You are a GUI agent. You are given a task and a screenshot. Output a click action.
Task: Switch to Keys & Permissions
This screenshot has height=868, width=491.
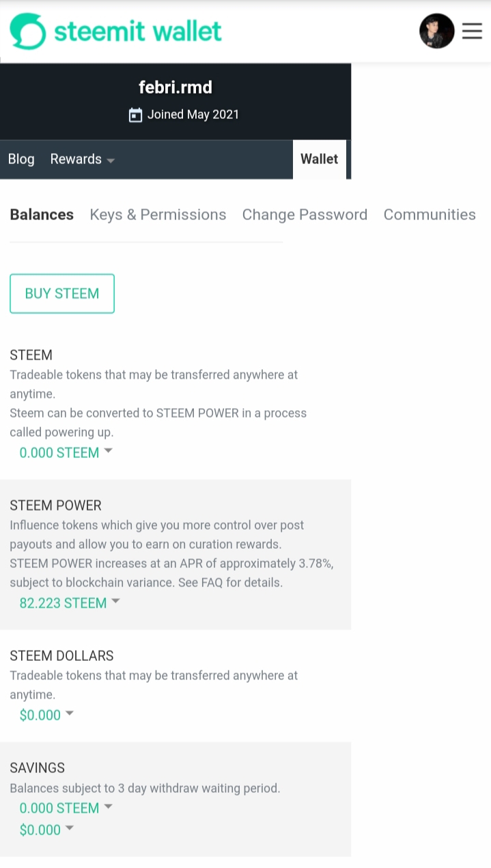pos(158,215)
